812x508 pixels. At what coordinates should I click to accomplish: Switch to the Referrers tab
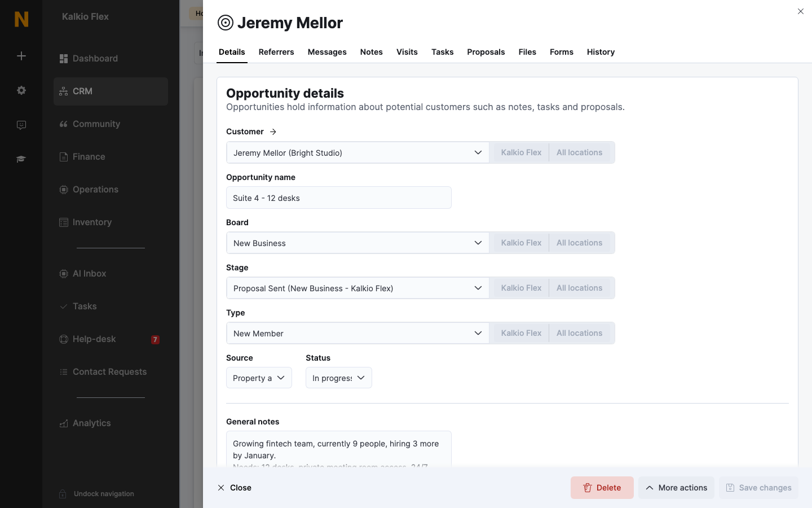click(276, 52)
